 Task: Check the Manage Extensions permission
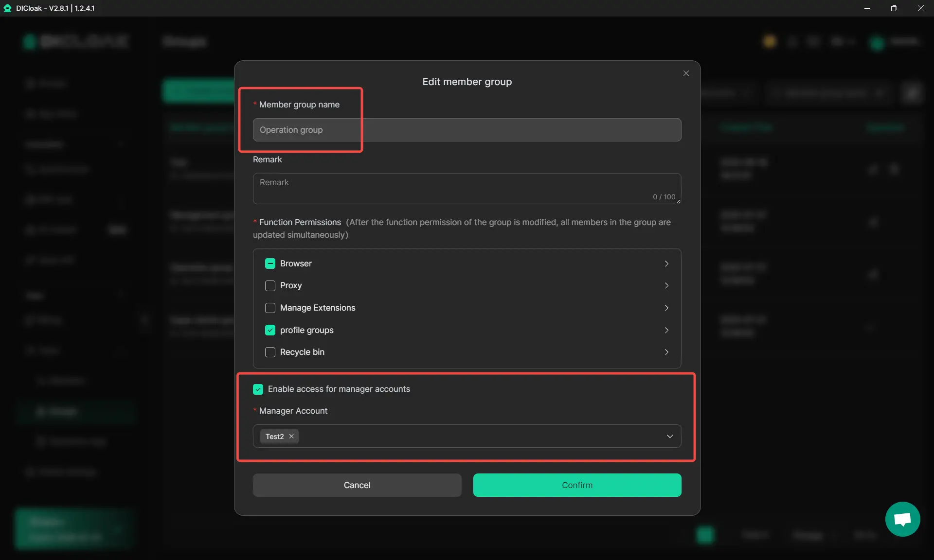[270, 308]
